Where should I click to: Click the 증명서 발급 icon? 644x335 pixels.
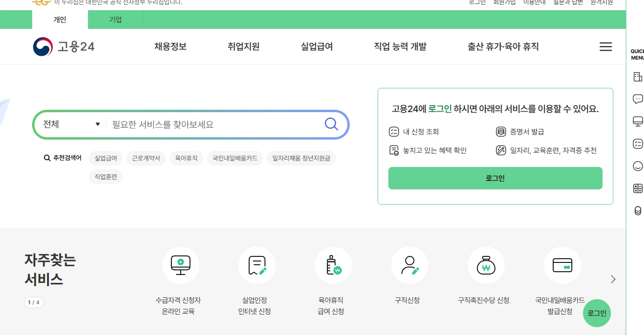501,132
